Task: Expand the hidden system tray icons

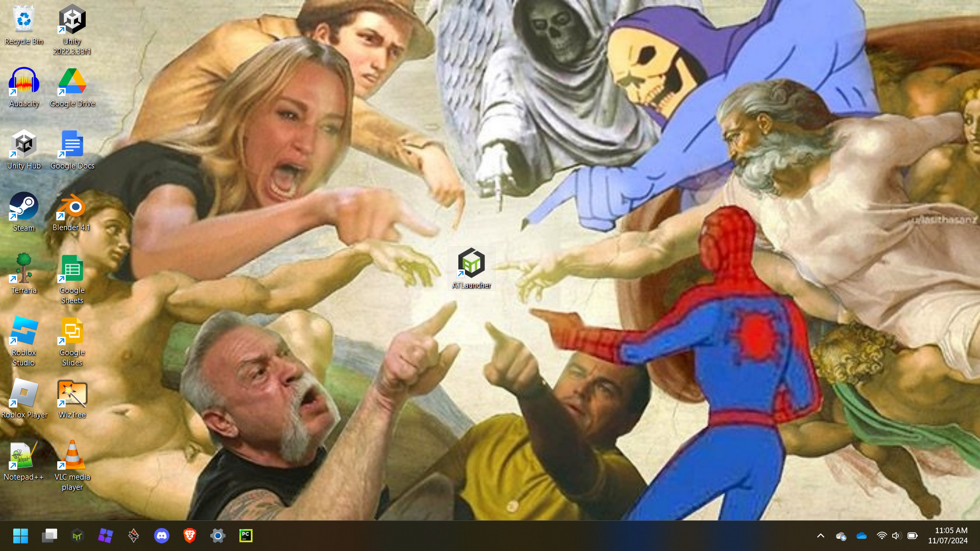Action: click(x=821, y=536)
